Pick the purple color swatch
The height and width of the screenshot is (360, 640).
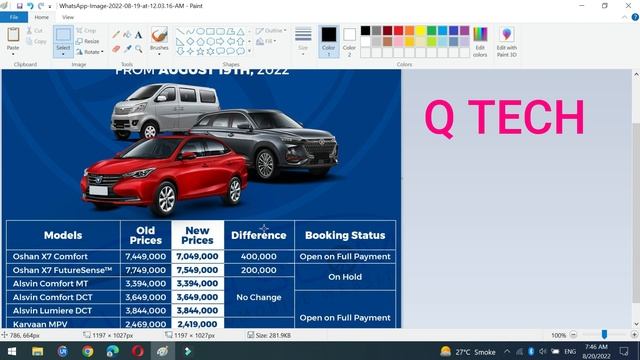tap(464, 31)
